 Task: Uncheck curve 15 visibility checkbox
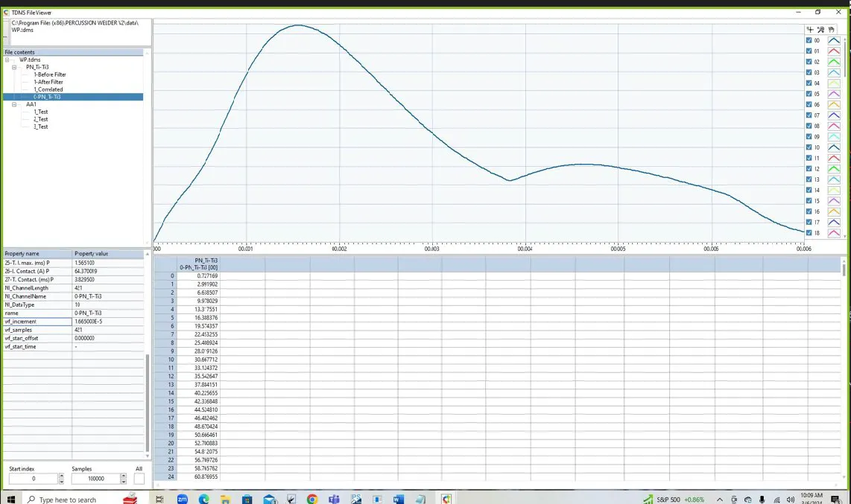pyautogui.click(x=809, y=200)
